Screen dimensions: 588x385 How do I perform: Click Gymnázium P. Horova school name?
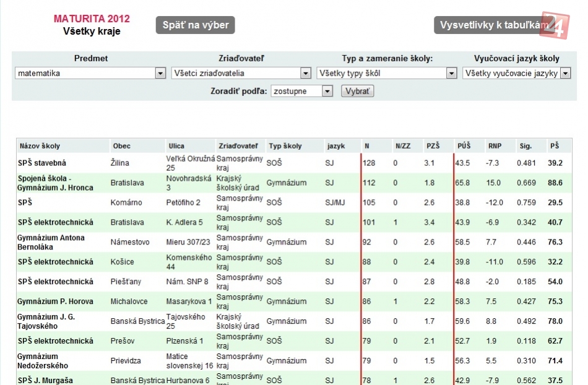tap(56, 301)
